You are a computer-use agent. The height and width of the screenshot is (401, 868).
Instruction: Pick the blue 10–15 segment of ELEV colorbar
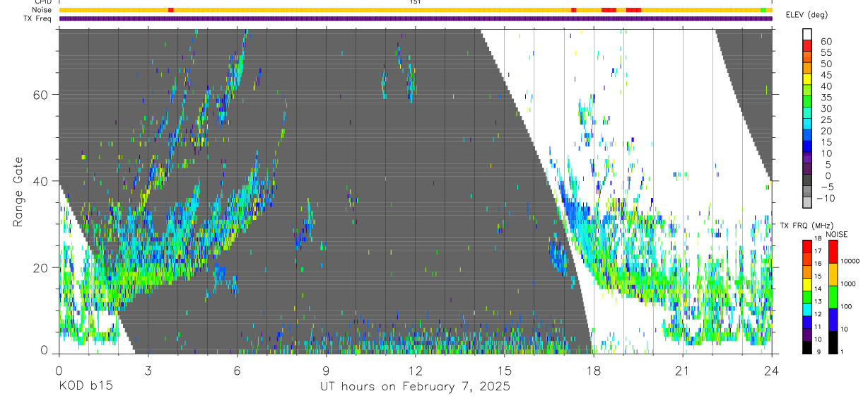pos(807,147)
